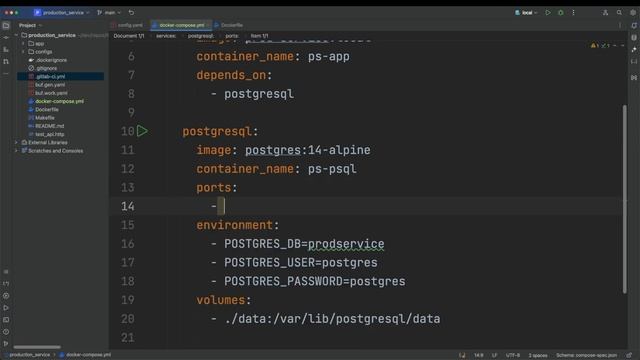Open Search Everywhere magnifier

tap(619, 13)
